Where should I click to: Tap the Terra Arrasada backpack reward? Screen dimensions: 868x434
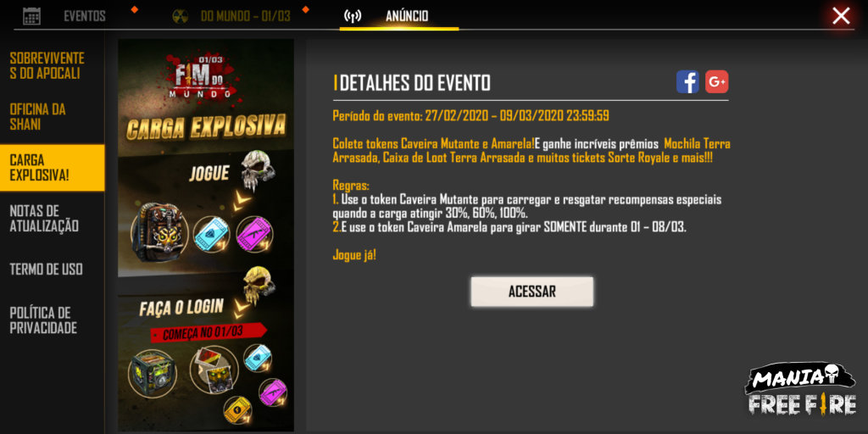159,232
